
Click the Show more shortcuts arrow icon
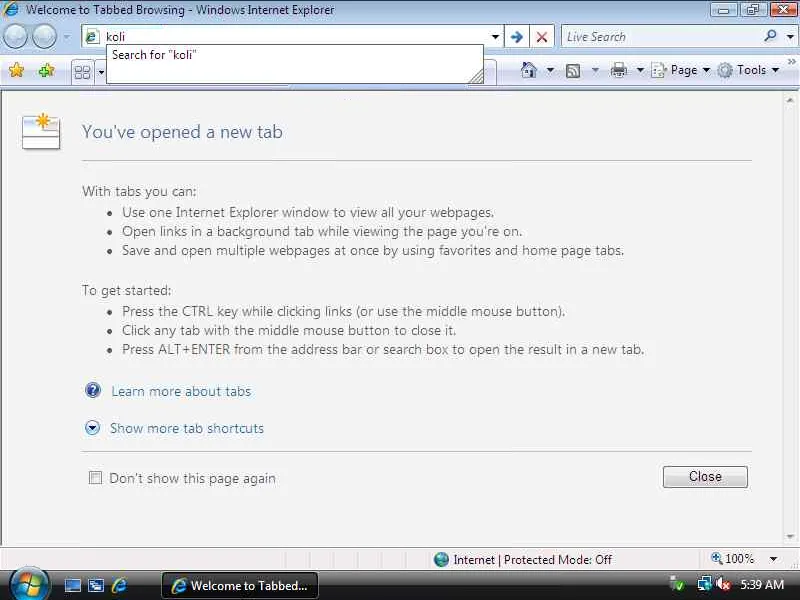pyautogui.click(x=92, y=428)
